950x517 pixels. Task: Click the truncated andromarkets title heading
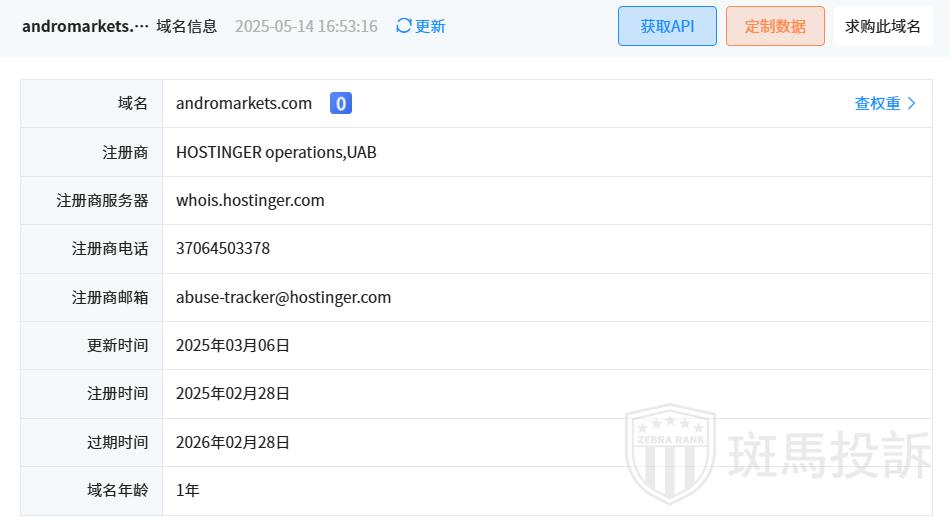click(85, 26)
